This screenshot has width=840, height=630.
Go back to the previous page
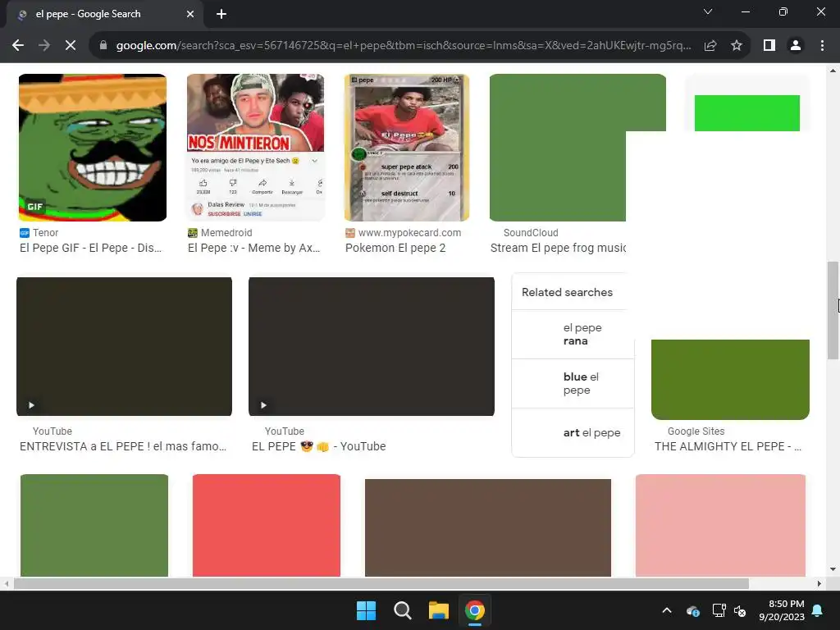click(x=18, y=46)
